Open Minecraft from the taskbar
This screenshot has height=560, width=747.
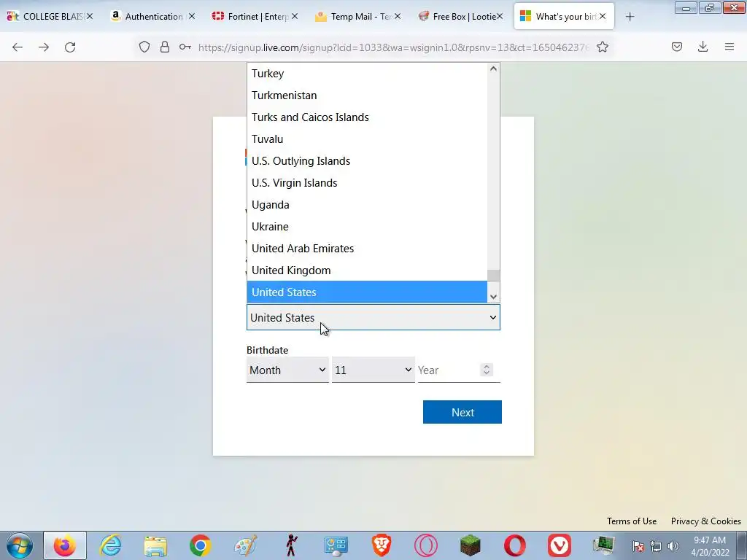pos(471,545)
